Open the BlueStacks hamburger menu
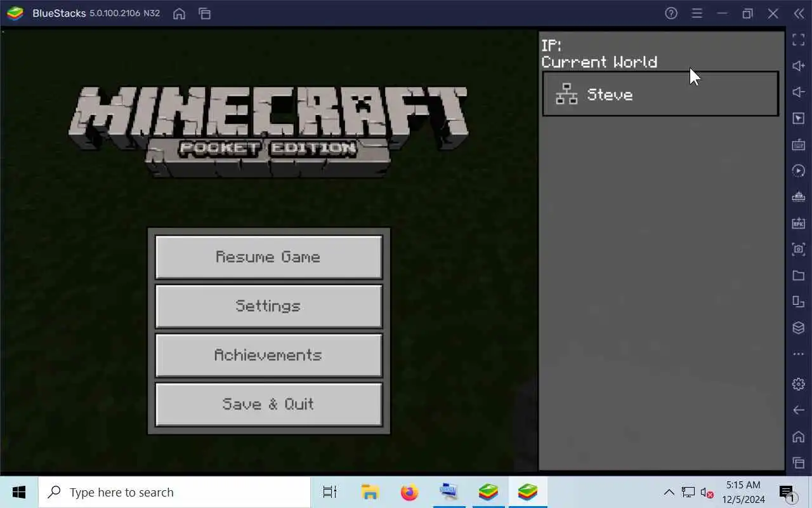 coord(697,13)
